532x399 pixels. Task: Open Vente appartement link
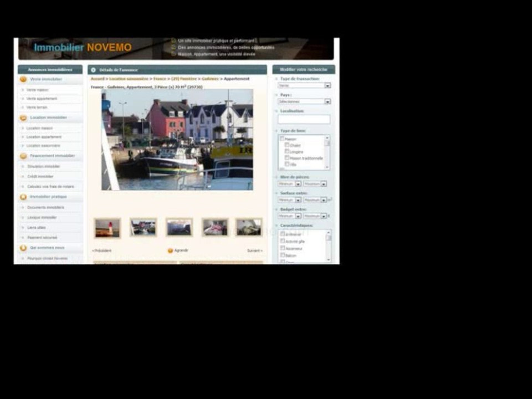pos(42,99)
